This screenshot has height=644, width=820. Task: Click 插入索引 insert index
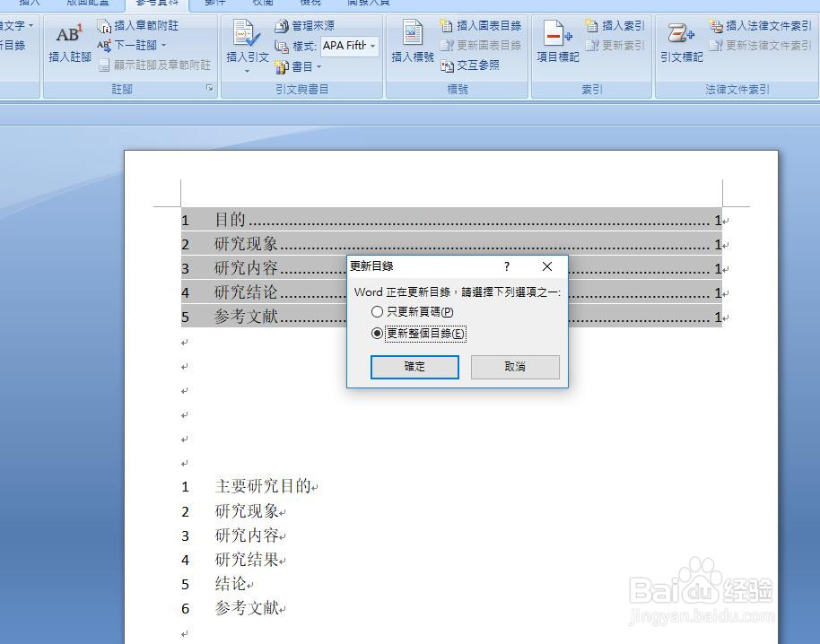(x=615, y=26)
